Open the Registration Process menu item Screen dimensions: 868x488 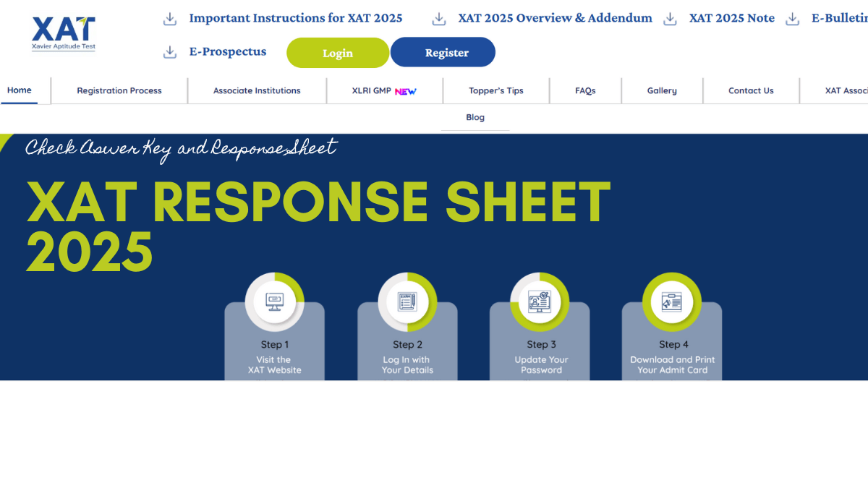(x=119, y=91)
